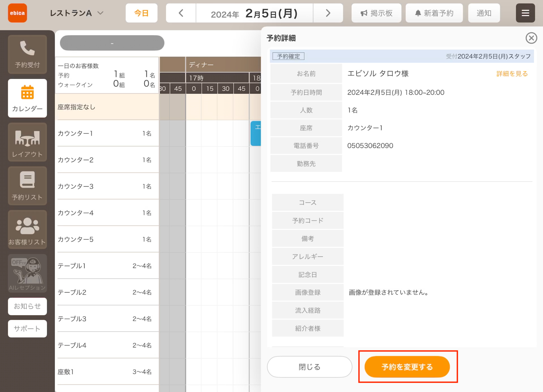Screen dimensions: 543x392
Task: Close the 予約詳細 panel with X
Action: tap(531, 38)
